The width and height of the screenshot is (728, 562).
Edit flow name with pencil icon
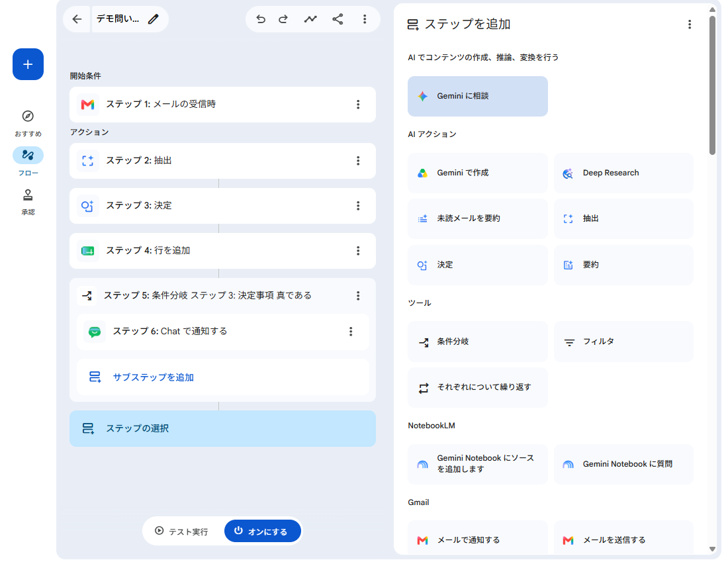pos(154,19)
